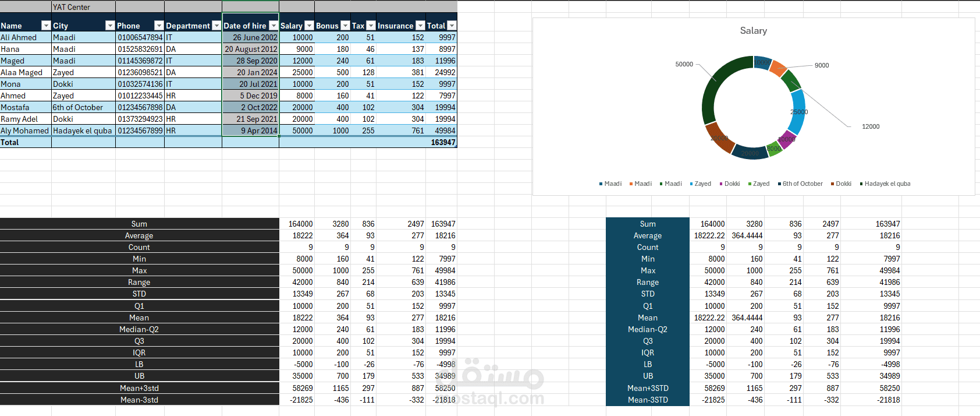Click the light blue 25000 donut segment
Screen dimensions: 980x416
[x=798, y=112]
